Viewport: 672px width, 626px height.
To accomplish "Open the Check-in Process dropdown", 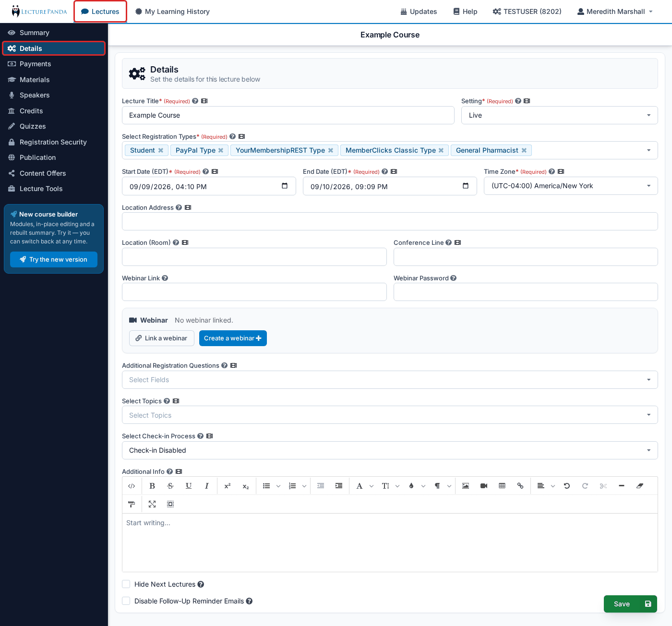I will click(390, 450).
